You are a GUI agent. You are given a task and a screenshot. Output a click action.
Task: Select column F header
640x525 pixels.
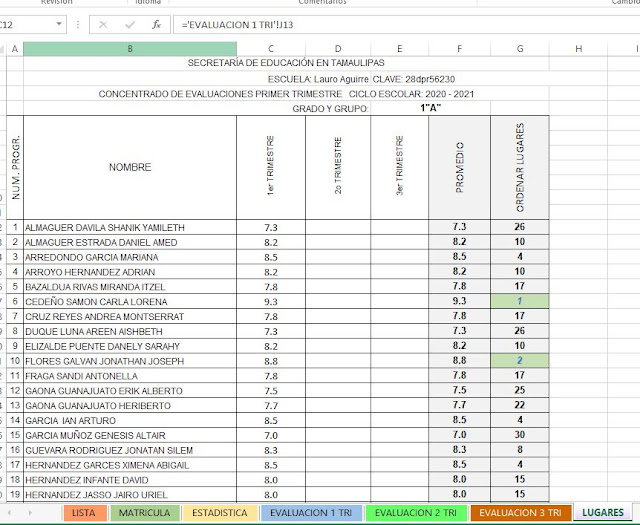[x=460, y=49]
